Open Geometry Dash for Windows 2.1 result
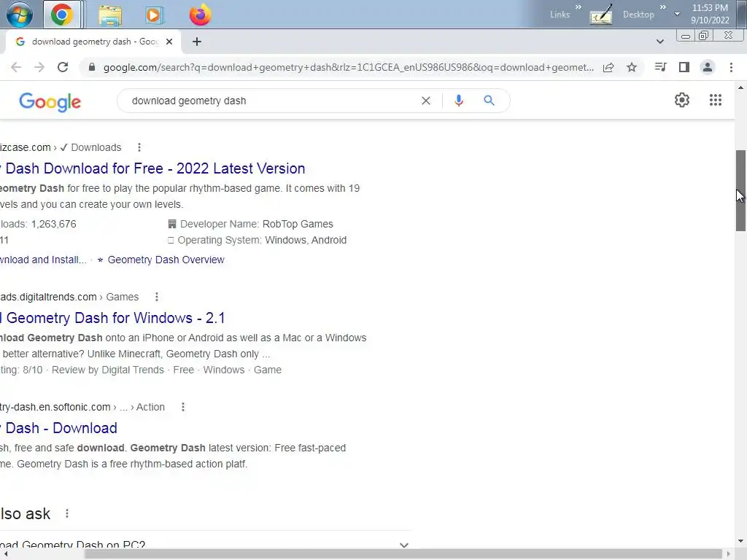Image resolution: width=747 pixels, height=560 pixels. pos(112,318)
